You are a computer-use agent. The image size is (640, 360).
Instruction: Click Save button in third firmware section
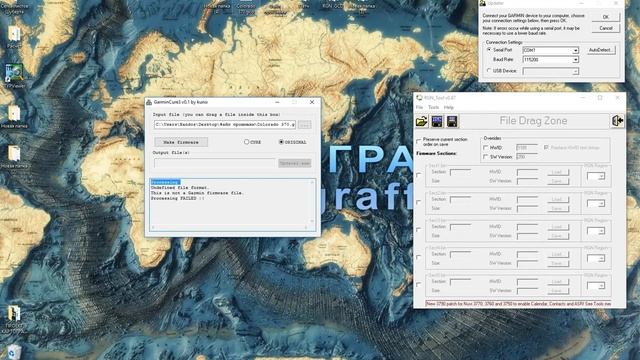(558, 236)
